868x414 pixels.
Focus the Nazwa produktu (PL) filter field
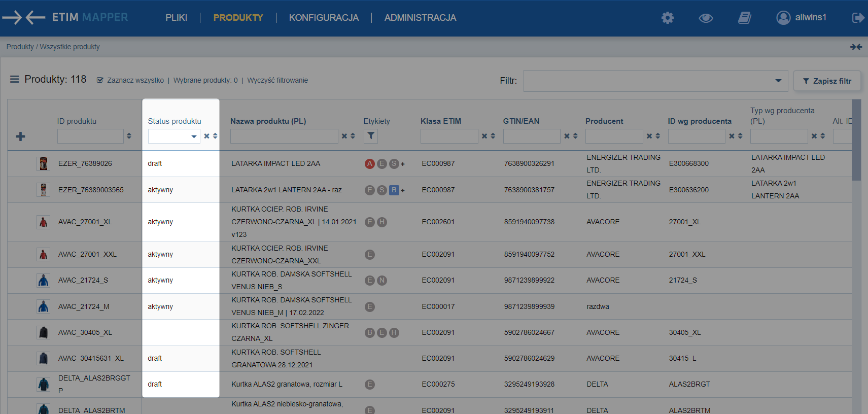pos(284,136)
